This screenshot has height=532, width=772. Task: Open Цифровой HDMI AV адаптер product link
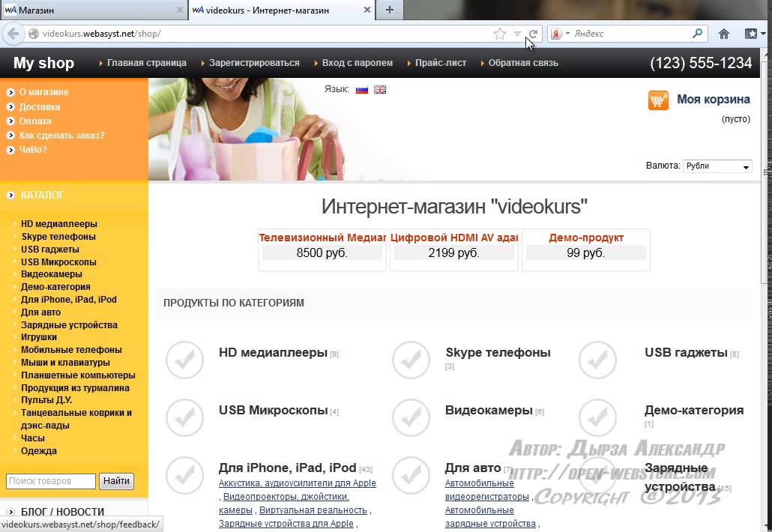pos(454,238)
